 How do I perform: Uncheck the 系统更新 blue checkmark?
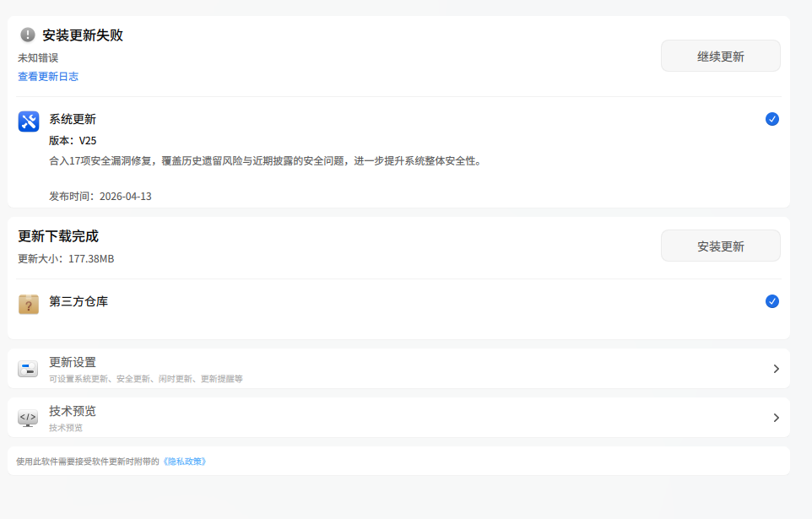pos(772,119)
